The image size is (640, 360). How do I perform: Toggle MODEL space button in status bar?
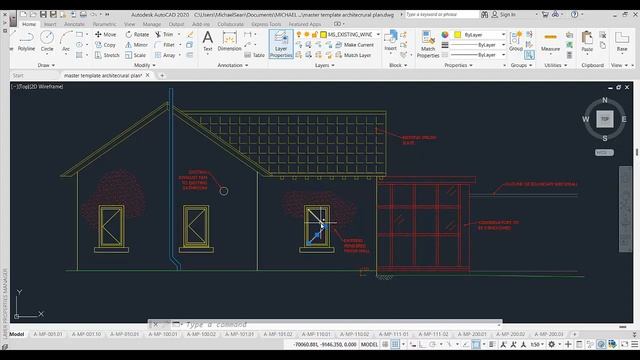pos(369,344)
